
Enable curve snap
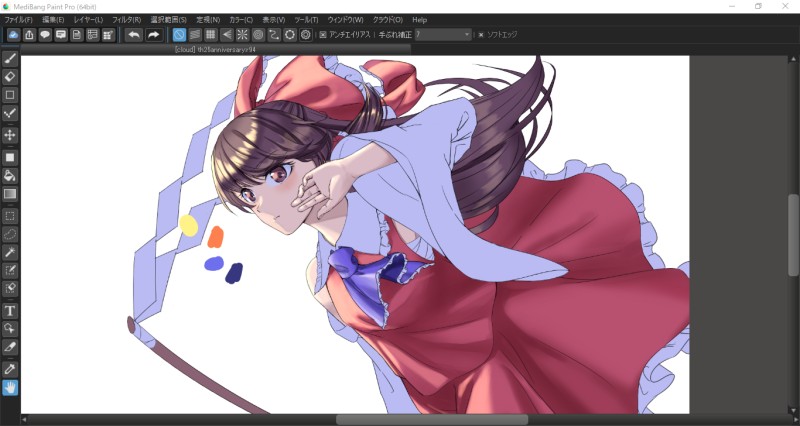(x=274, y=35)
